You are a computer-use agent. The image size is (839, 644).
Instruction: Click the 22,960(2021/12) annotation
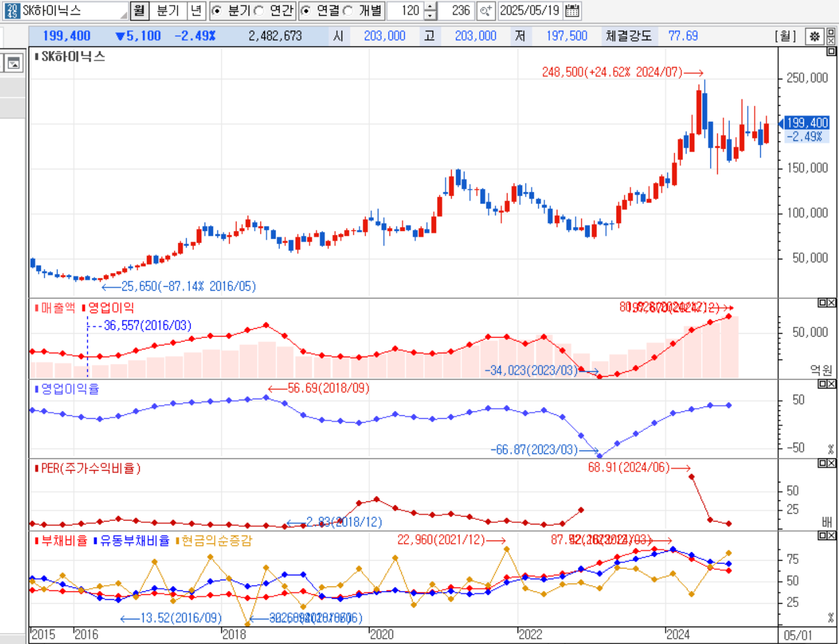point(441,540)
